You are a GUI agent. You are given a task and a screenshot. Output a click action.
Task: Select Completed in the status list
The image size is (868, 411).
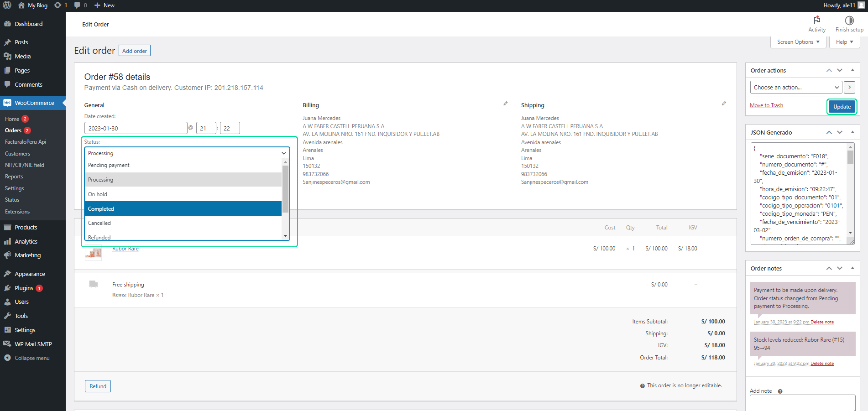pos(183,208)
